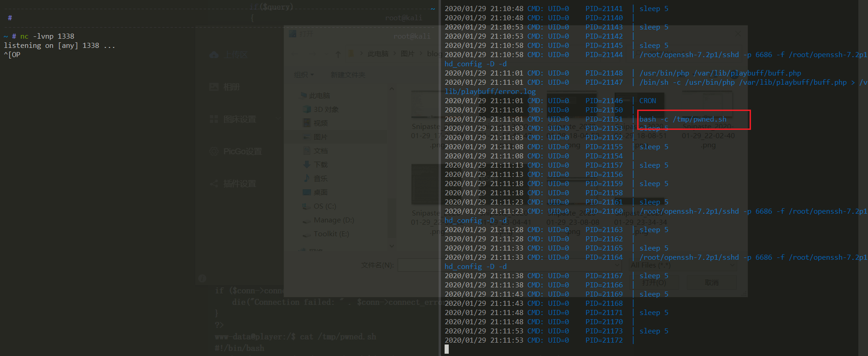Select 此电脑 in the dialog folder tree
The height and width of the screenshot is (356, 868).
pos(319,96)
